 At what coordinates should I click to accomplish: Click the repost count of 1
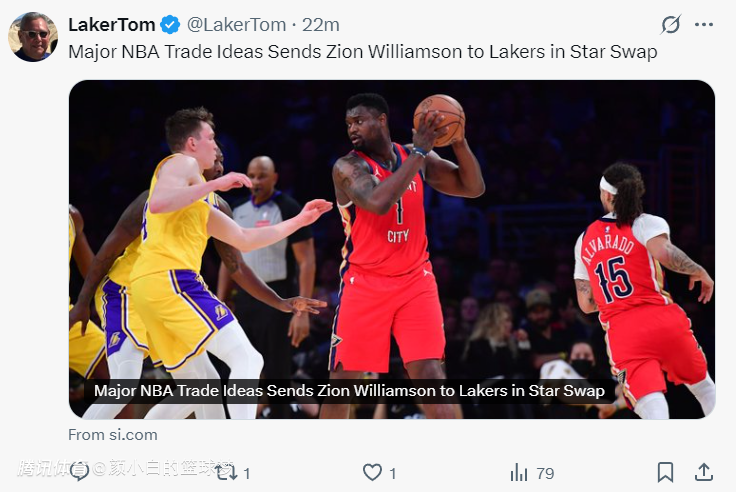[247, 473]
